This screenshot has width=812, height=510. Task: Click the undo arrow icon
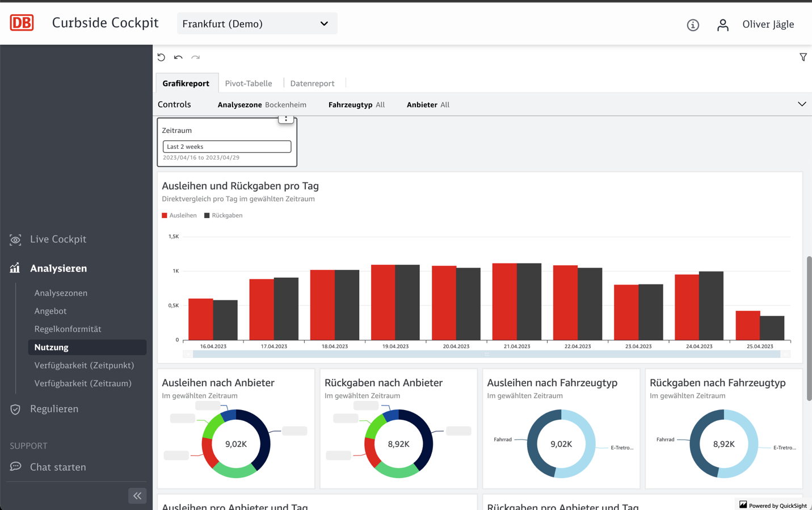click(x=178, y=57)
